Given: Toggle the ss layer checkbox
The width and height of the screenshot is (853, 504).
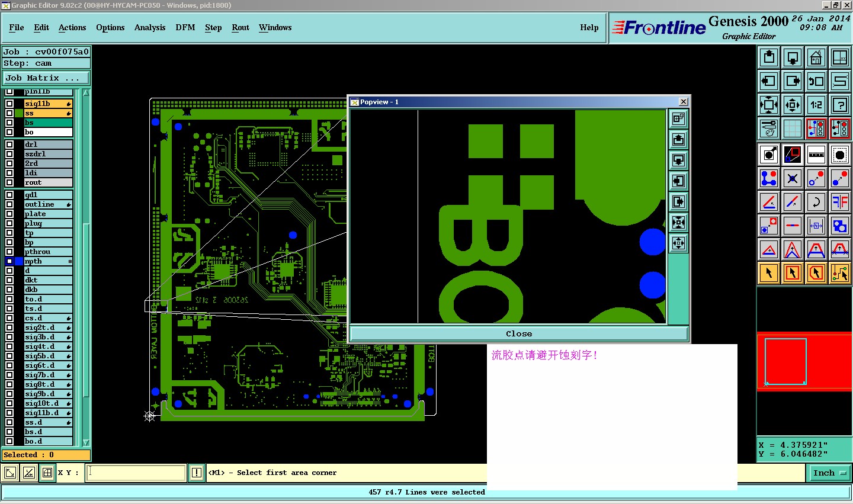Looking at the screenshot, I should coord(9,113).
